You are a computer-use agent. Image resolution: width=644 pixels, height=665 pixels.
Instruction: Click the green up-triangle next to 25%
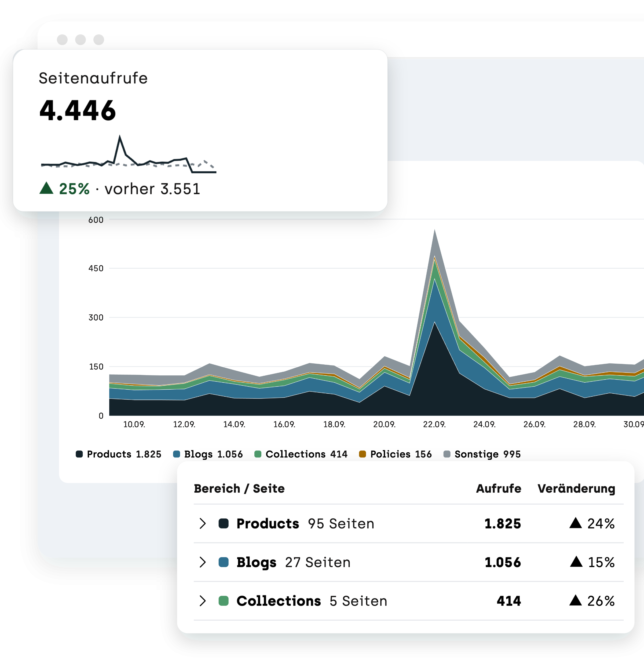click(46, 188)
